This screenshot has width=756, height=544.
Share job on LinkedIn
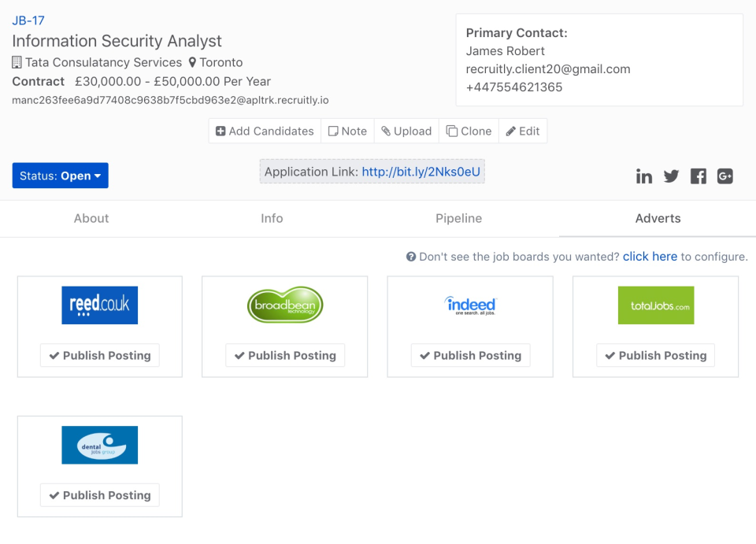coord(644,176)
